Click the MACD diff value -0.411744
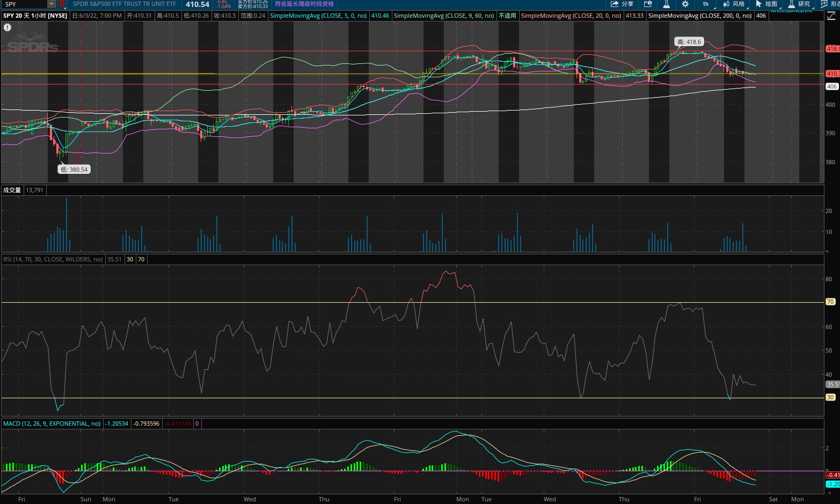This screenshot has width=840, height=504. tap(178, 423)
